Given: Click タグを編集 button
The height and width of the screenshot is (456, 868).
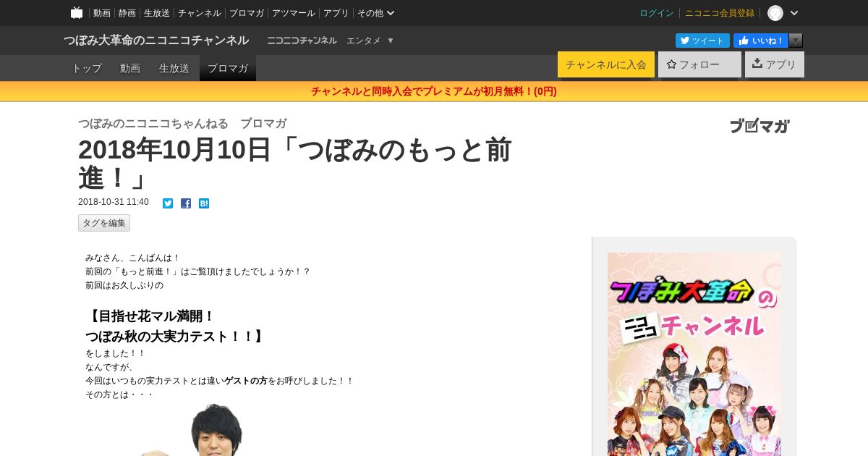Looking at the screenshot, I should [104, 223].
